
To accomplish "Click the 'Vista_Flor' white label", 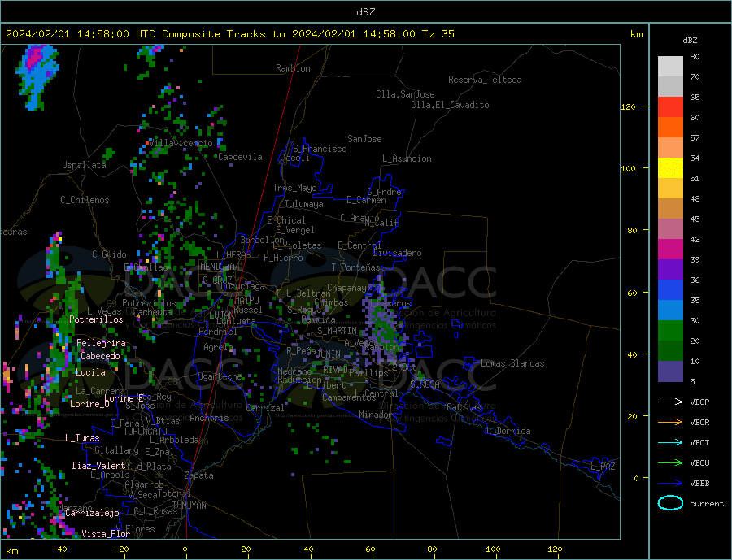I will (x=106, y=533).
